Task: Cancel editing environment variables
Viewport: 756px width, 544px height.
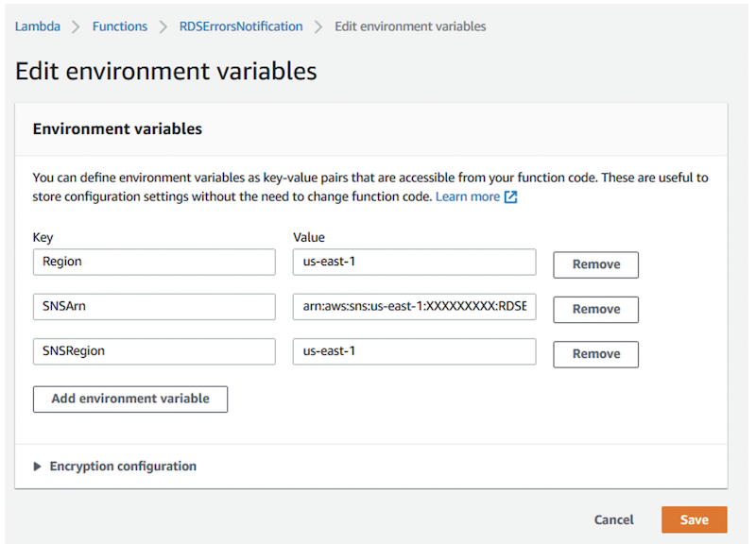Action: [x=613, y=519]
